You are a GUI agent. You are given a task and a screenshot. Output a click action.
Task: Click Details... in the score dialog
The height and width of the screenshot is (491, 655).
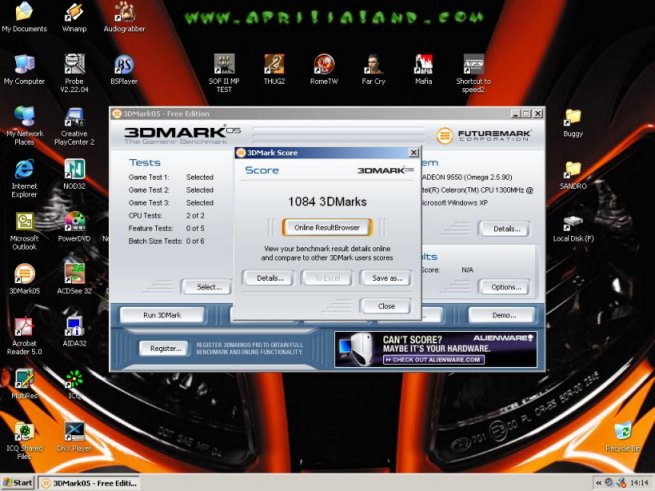click(268, 278)
